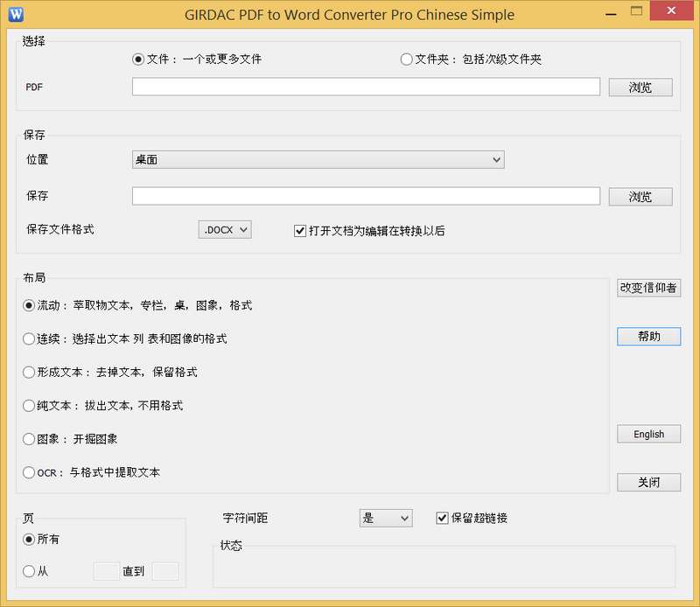The width and height of the screenshot is (700, 607).
Task: Choose the 纯文本 plain text layout
Action: tap(30, 406)
